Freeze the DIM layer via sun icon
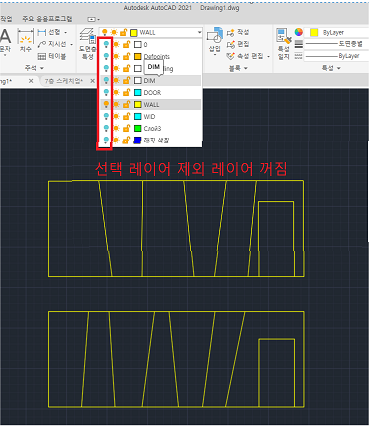This screenshot has height=427, width=370. [x=116, y=80]
